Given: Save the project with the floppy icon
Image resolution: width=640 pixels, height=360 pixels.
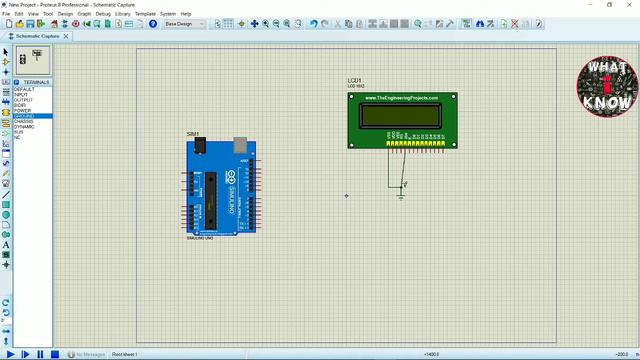Looking at the screenshot, I should 30,24.
